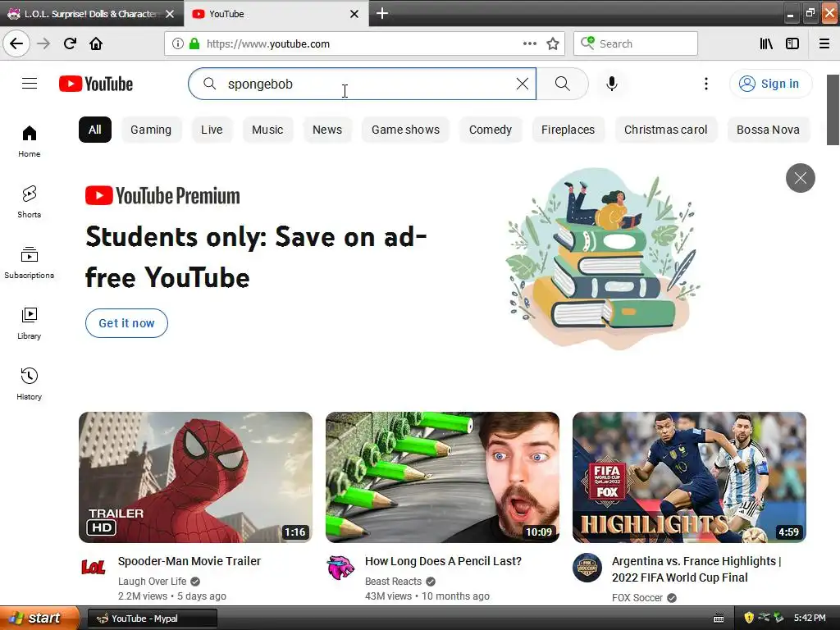Click FOX Soccer channel avatar
Screen dimensions: 840x630
pos(587,568)
